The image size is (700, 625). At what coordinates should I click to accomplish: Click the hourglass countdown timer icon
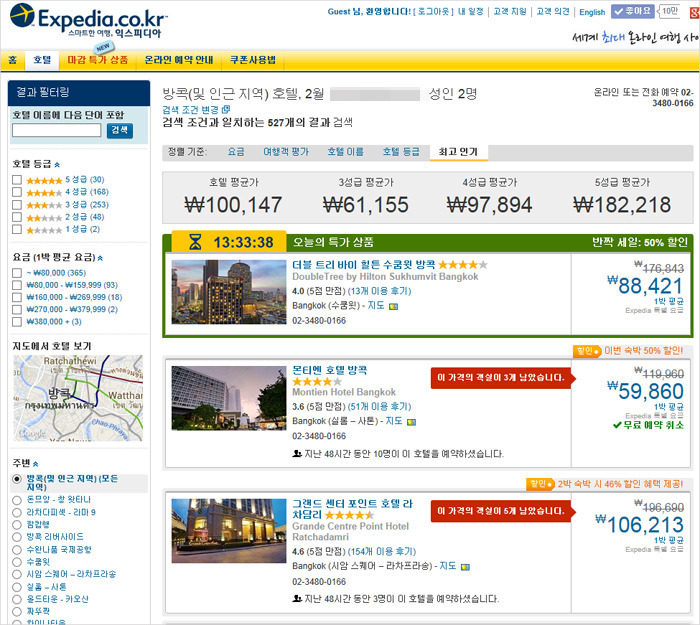(195, 242)
